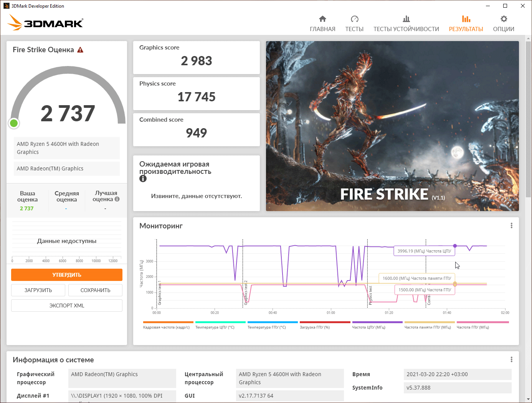Click the AMD Ryzen 5 4600H CPU label
Screen dimensions: 532x403
67,148
